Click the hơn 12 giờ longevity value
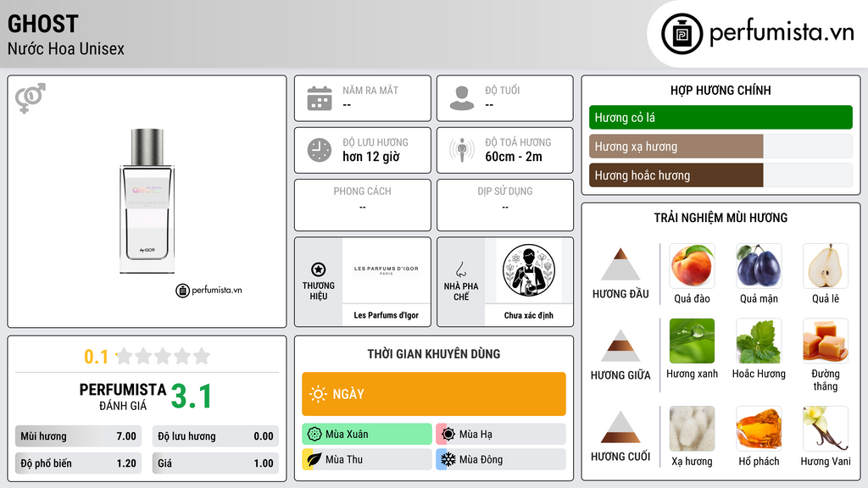 [371, 157]
